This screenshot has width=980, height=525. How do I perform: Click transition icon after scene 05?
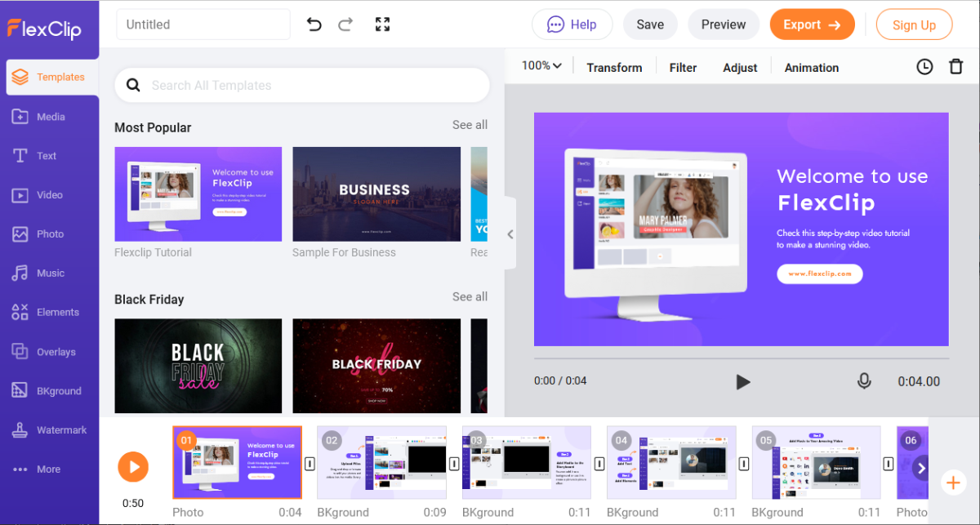[x=889, y=464]
